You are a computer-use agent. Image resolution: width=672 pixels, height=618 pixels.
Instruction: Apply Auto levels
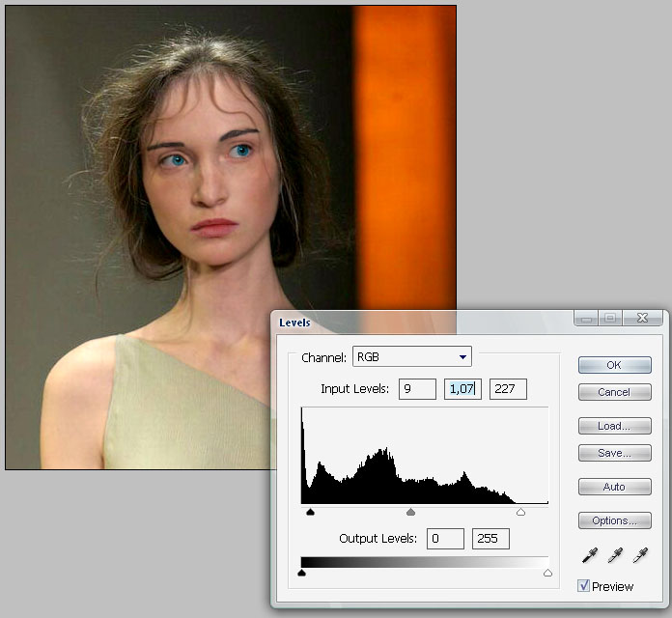pos(615,487)
